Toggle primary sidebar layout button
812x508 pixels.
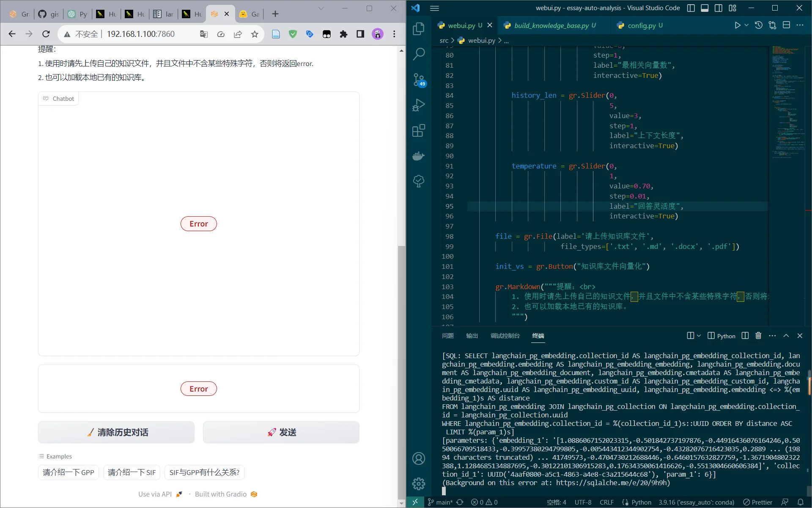click(691, 8)
